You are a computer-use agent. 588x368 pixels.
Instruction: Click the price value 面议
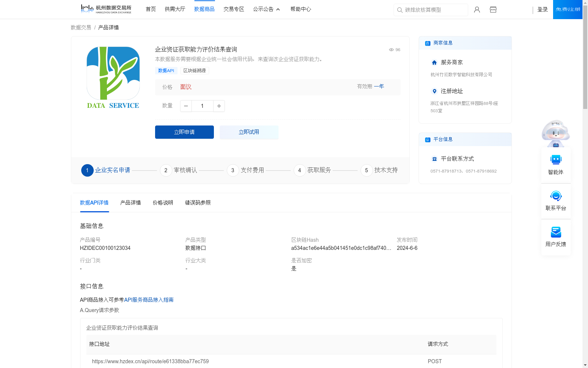coord(186,87)
